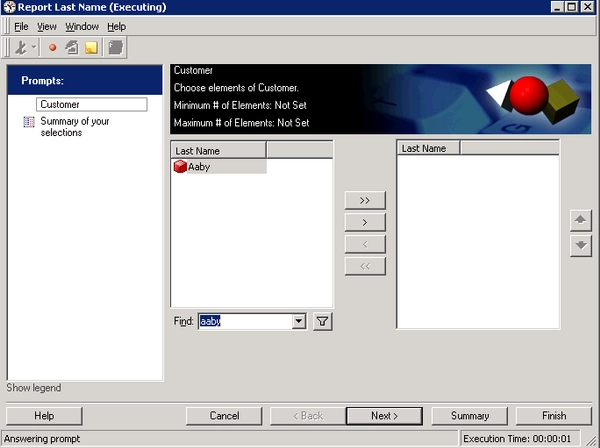The image size is (600, 448).
Task: Open the File menu
Action: [x=21, y=27]
